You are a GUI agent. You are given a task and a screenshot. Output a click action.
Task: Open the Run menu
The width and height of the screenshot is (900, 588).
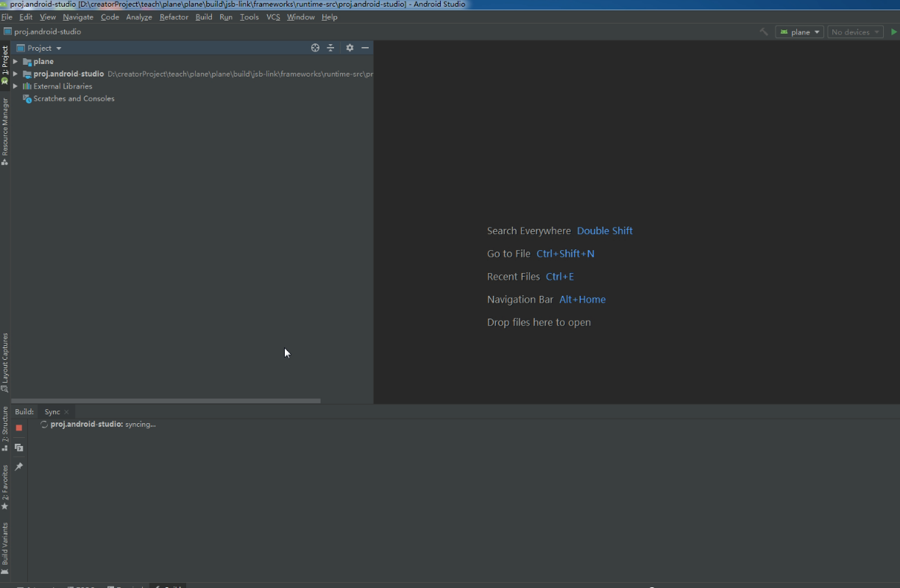coord(226,17)
